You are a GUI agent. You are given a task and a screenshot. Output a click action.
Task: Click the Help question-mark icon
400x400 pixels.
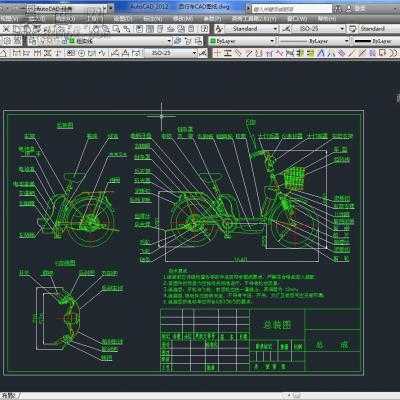click(x=204, y=29)
